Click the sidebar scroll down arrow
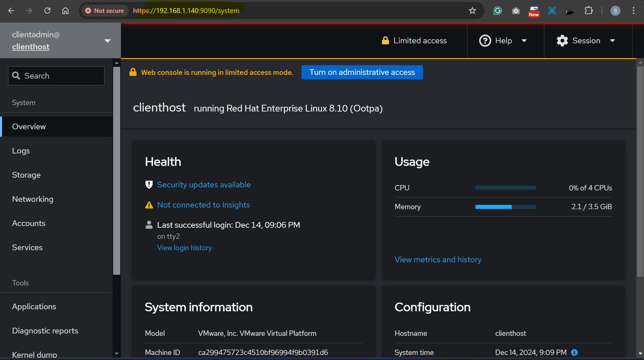 [117, 353]
